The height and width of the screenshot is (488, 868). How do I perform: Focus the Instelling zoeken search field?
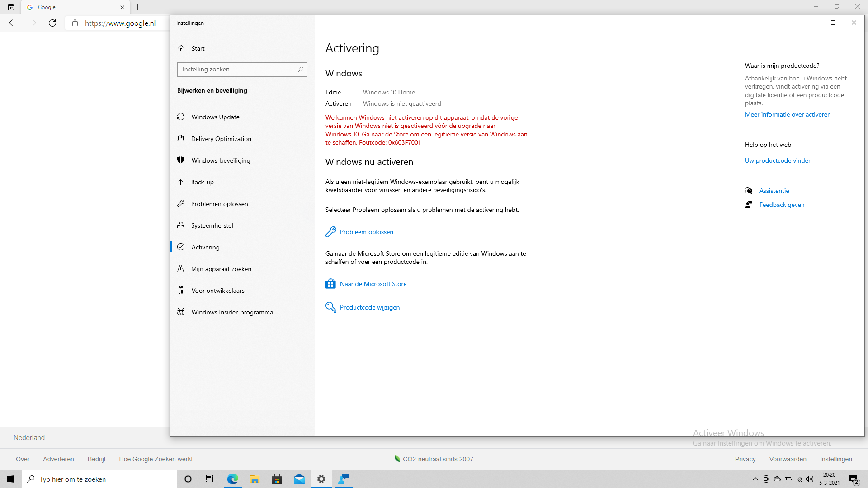[242, 69]
